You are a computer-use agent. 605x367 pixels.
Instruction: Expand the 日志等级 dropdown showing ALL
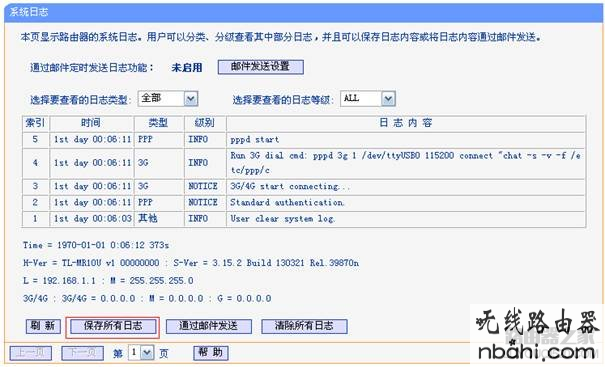click(368, 99)
